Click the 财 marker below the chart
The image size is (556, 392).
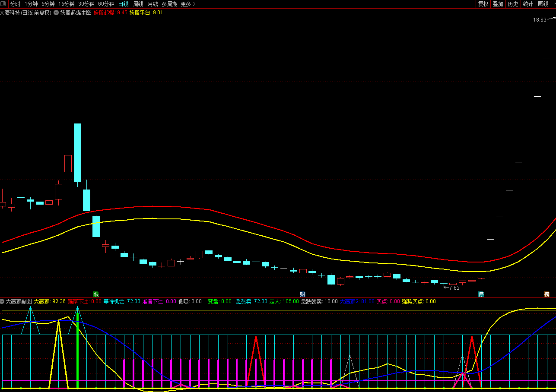tap(302, 294)
